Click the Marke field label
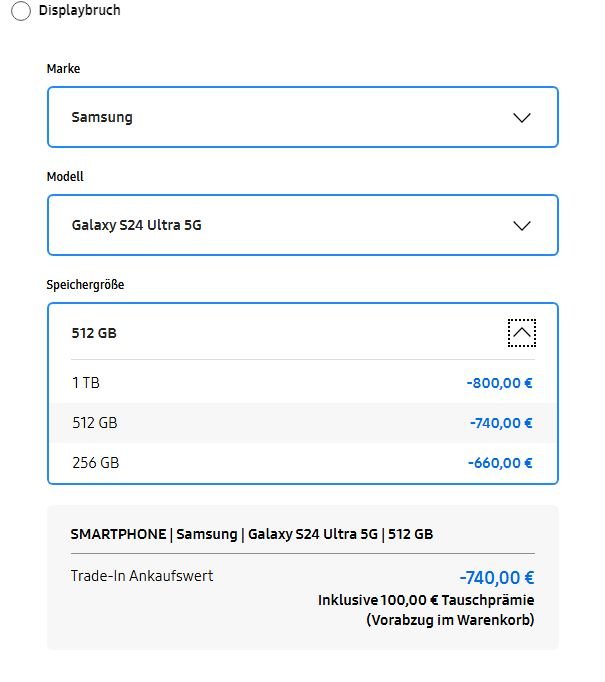605x682 pixels. 63,69
